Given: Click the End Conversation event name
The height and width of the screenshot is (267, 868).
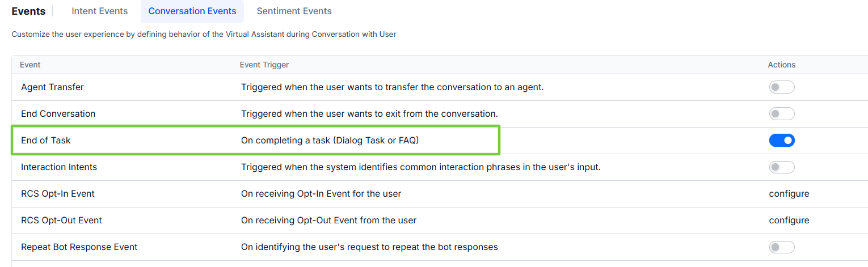Looking at the screenshot, I should (58, 114).
